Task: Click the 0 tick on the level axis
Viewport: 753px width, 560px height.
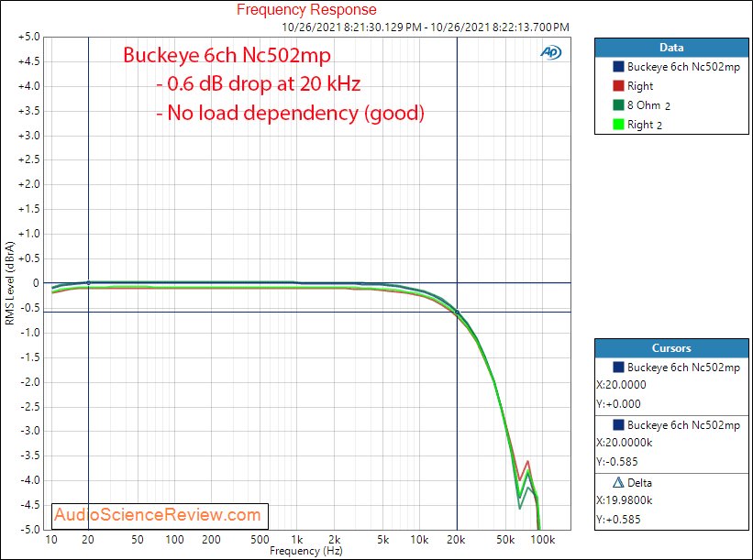Action: [36, 283]
